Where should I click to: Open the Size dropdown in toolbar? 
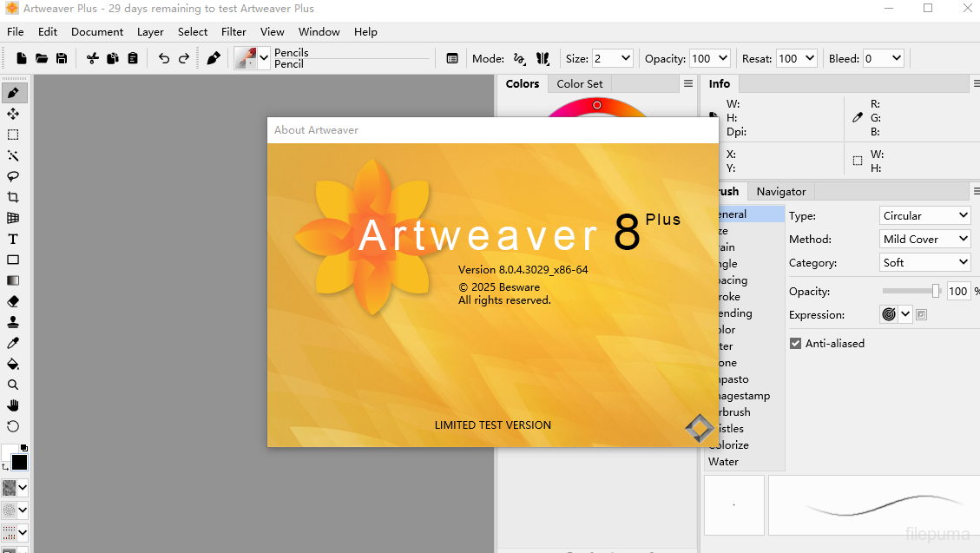tap(612, 58)
